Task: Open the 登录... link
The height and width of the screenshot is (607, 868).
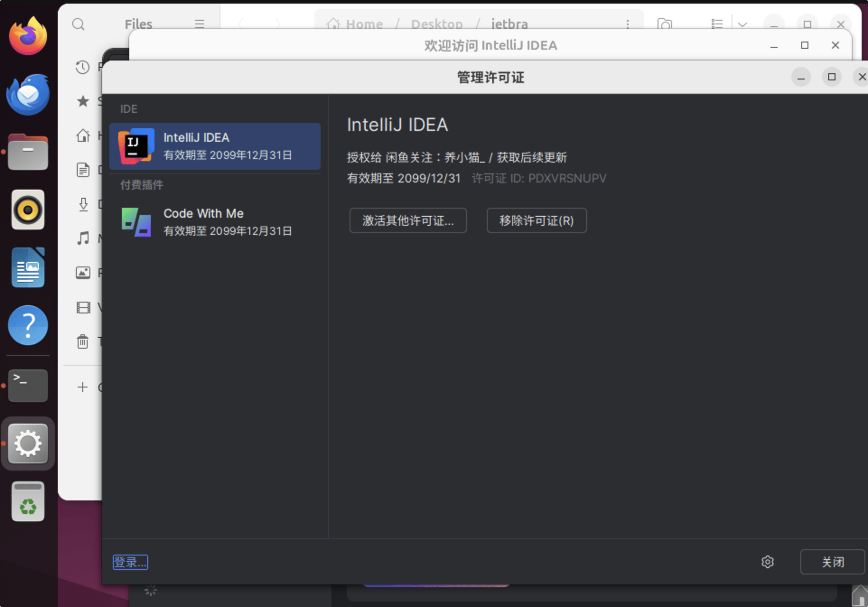Action: tap(130, 562)
